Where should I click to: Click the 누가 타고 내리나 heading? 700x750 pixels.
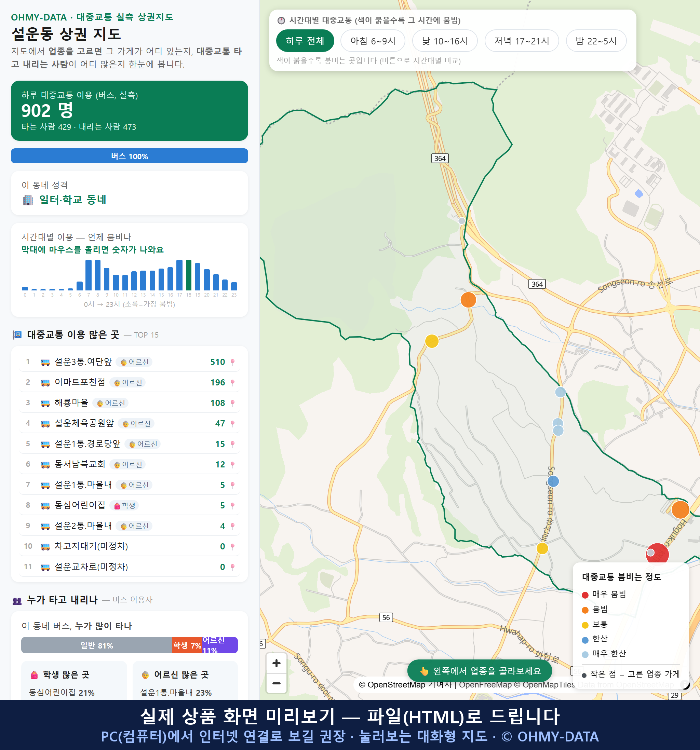click(x=62, y=600)
